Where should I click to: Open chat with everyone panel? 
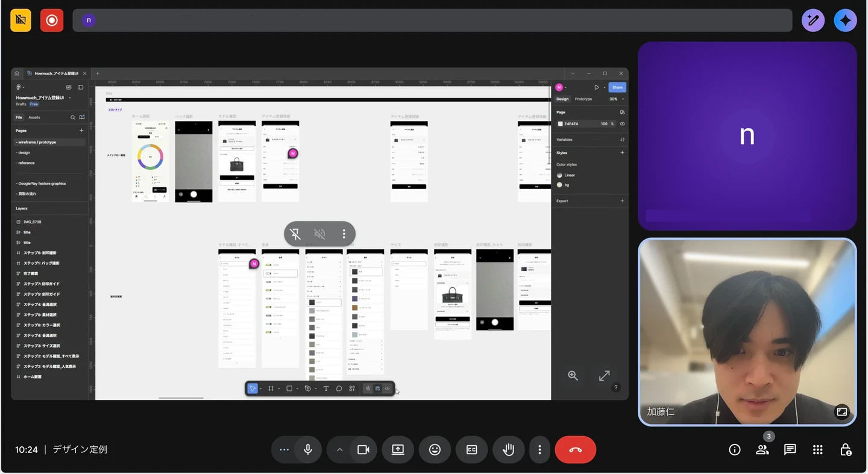pos(790,450)
